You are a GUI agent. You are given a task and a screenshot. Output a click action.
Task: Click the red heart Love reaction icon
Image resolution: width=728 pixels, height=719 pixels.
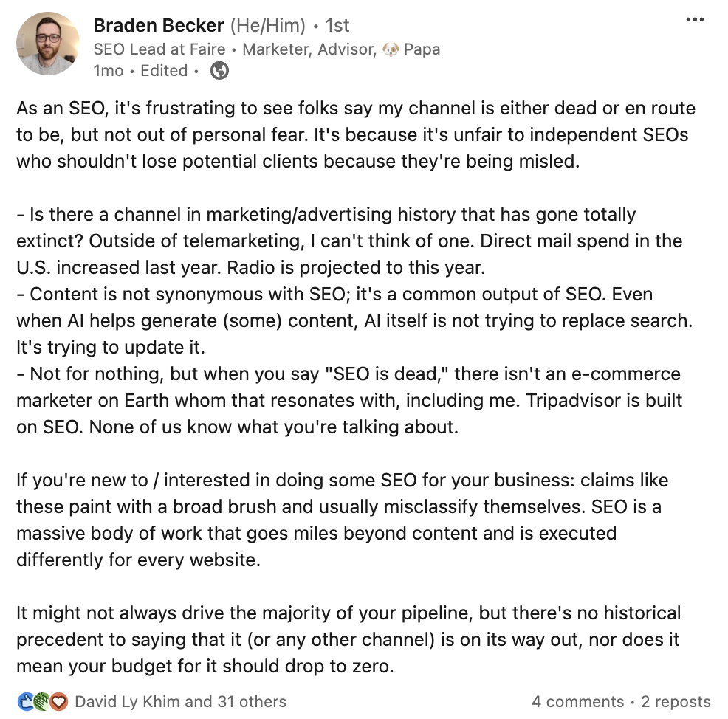(x=58, y=701)
